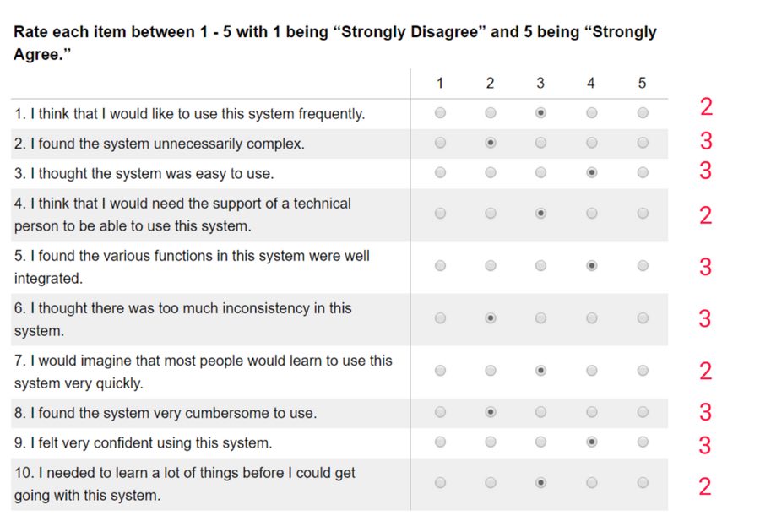Select rating 5 for "functions were well integrated"
This screenshot has height=532, width=760.
(x=643, y=266)
